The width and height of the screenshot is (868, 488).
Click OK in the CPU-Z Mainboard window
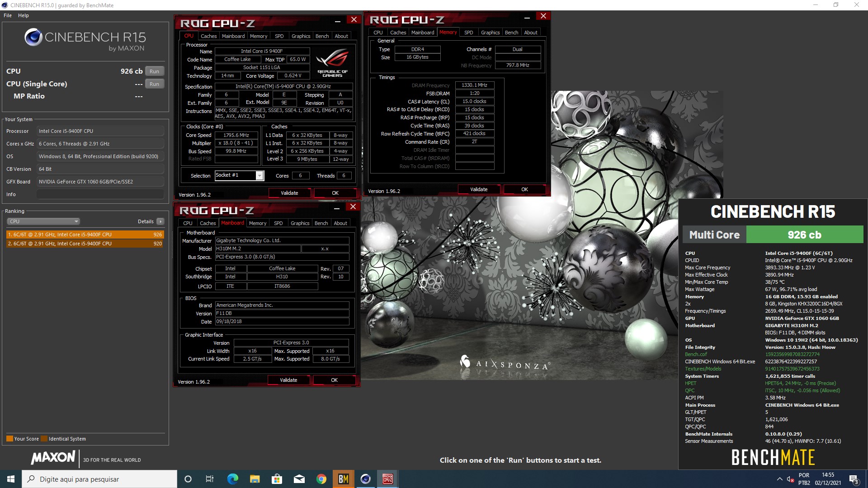click(x=334, y=380)
